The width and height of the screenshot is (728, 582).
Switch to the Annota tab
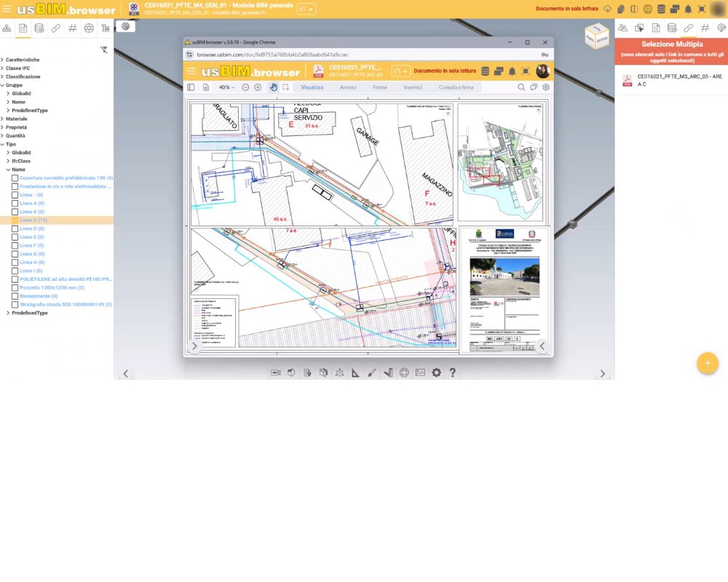tap(348, 87)
